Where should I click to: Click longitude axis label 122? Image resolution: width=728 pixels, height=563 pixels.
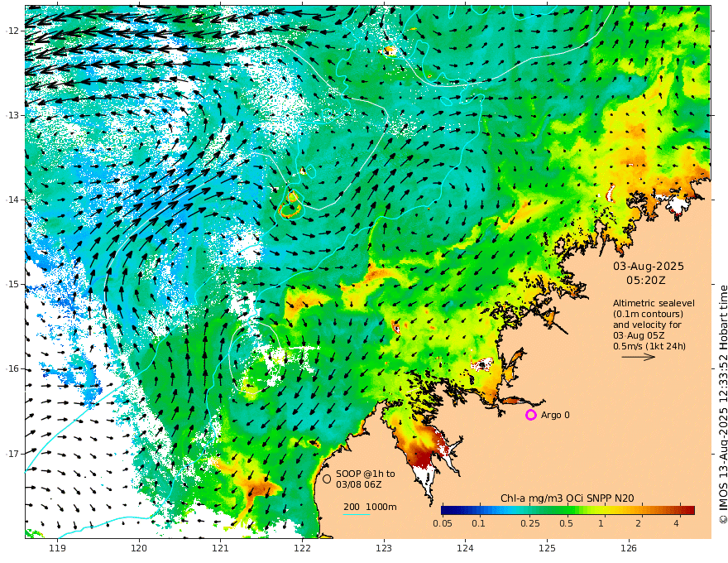click(x=302, y=548)
